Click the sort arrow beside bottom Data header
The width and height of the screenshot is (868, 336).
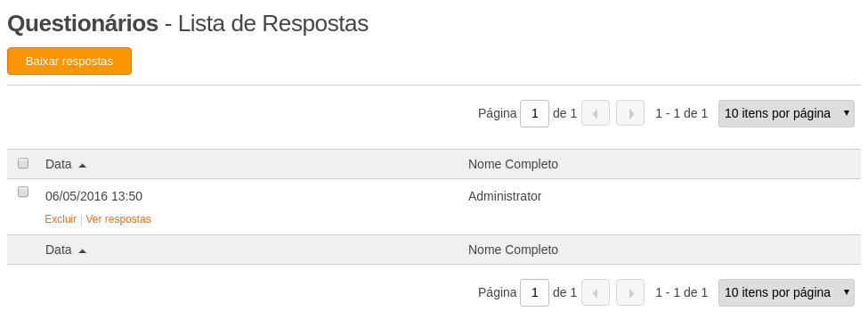pyautogui.click(x=83, y=250)
